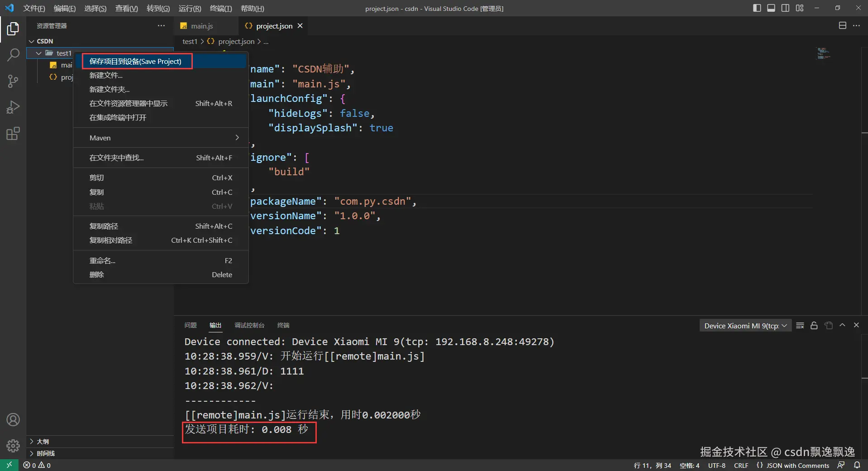Choose Save Project to device
The width and height of the screenshot is (868, 471).
[161, 61]
